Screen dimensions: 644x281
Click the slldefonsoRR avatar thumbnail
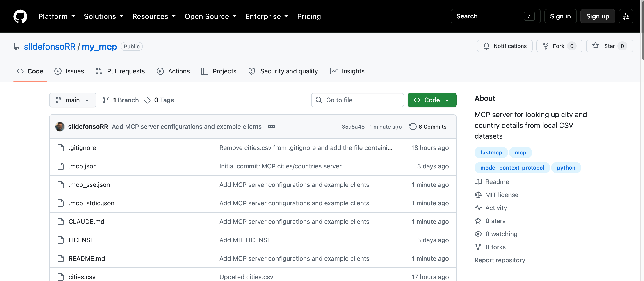click(60, 127)
